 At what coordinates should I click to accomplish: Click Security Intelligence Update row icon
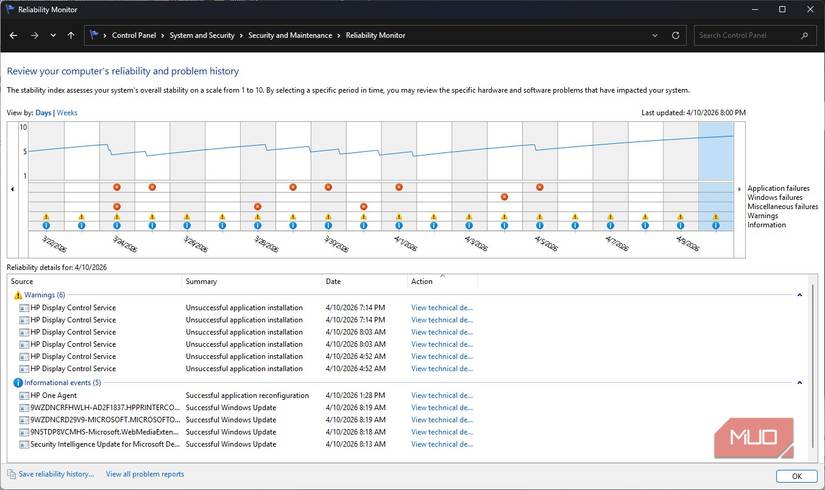24,445
